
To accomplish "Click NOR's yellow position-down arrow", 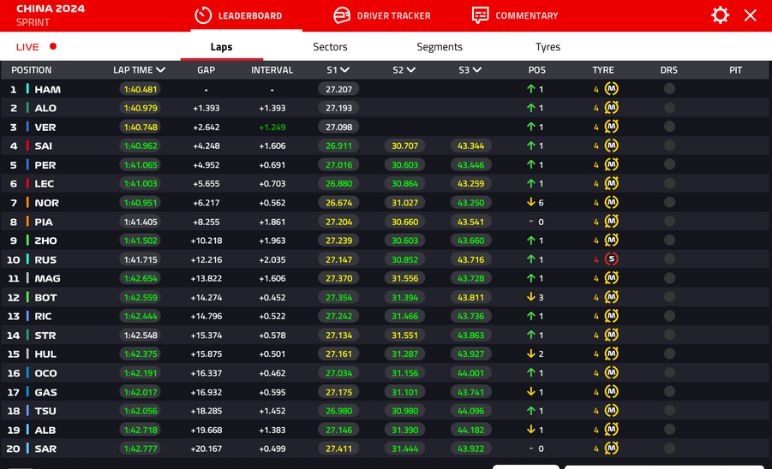I will tap(531, 203).
